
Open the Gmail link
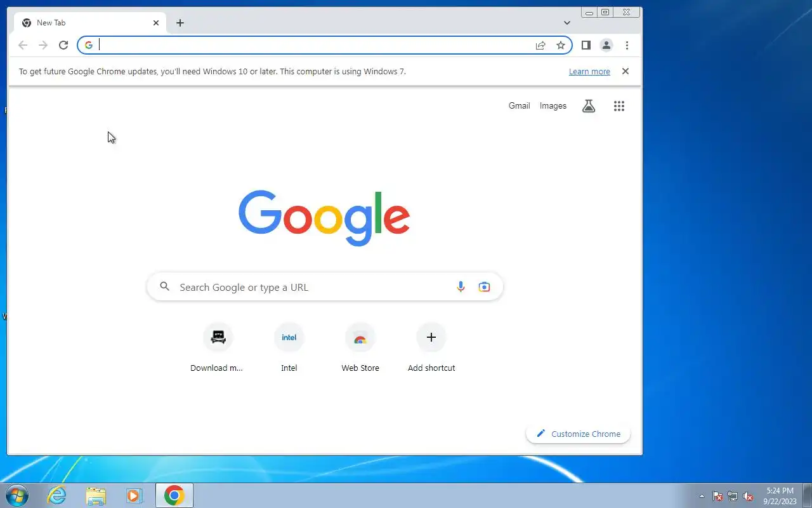pyautogui.click(x=519, y=106)
